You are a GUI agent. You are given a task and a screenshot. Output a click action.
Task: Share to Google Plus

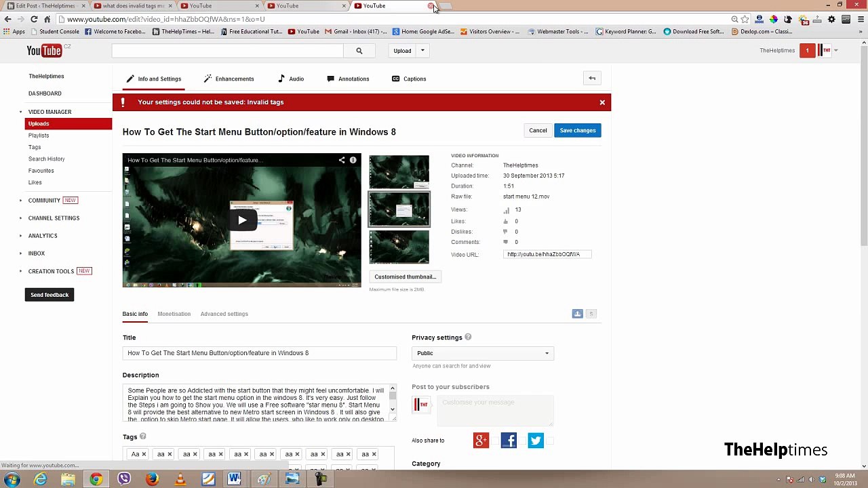pyautogui.click(x=481, y=441)
